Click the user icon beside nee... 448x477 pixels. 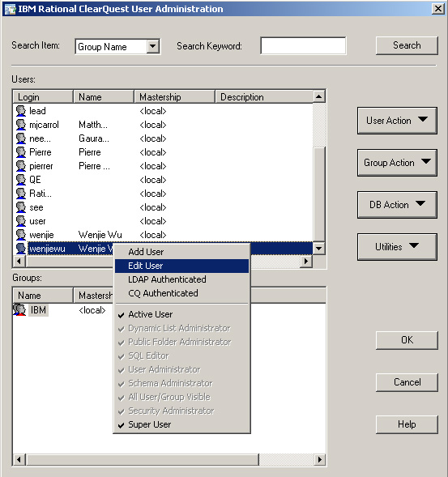pos(21,138)
